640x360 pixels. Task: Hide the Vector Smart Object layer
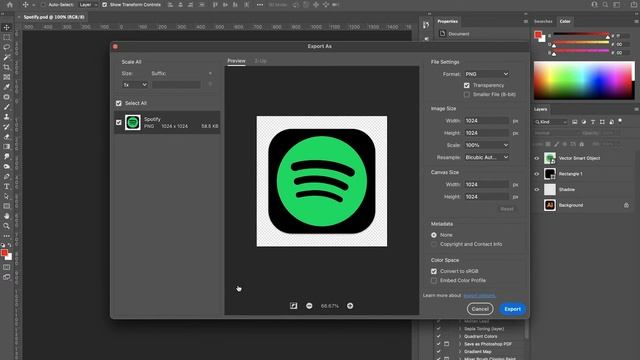(x=537, y=158)
